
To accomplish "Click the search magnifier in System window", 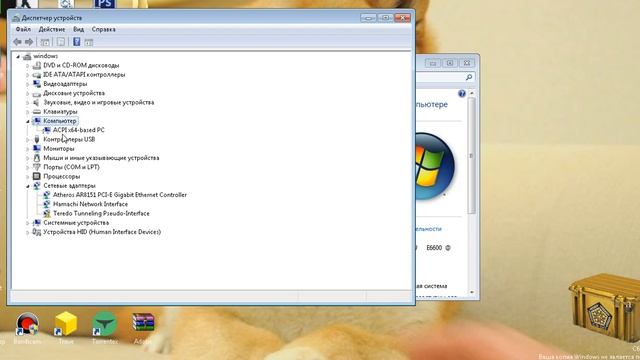I will [469, 77].
